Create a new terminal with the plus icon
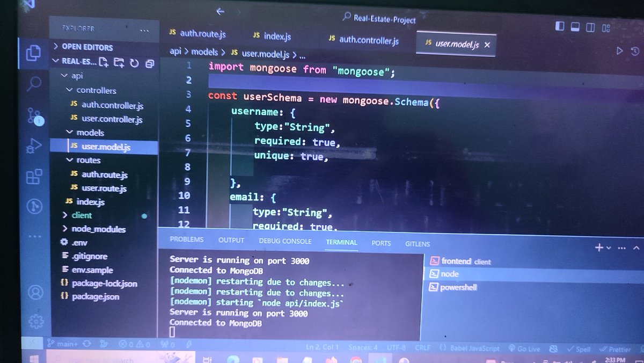Viewport: 644px width, 363px height. click(x=599, y=248)
